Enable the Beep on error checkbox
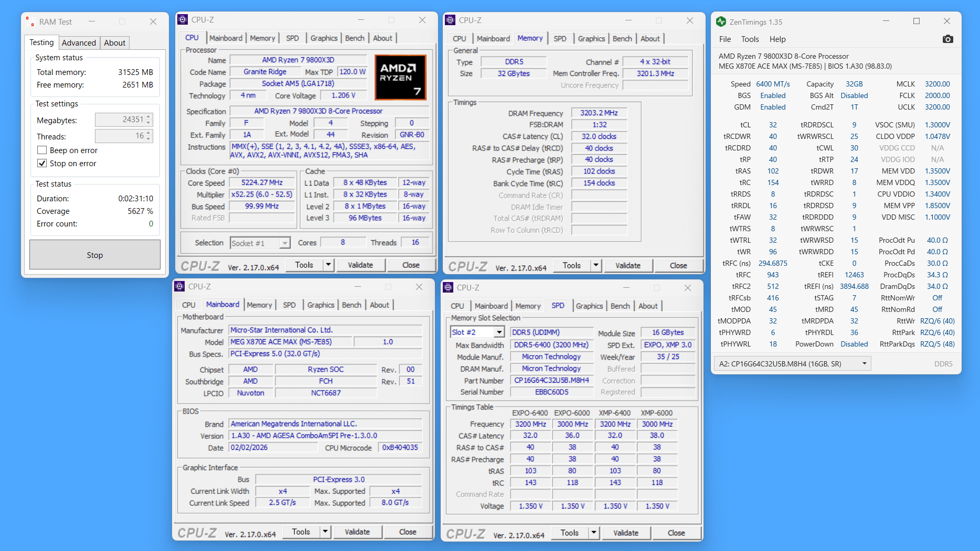Screen dimensions: 980x551 coord(42,150)
